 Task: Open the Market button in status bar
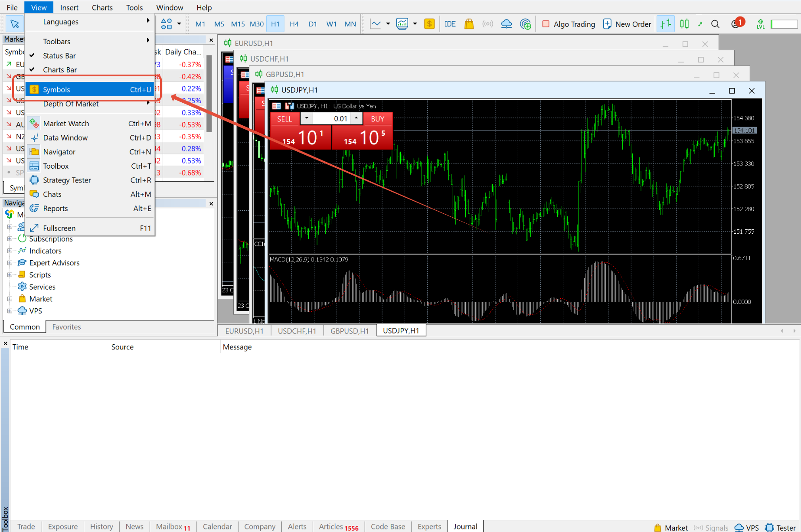pyautogui.click(x=670, y=527)
